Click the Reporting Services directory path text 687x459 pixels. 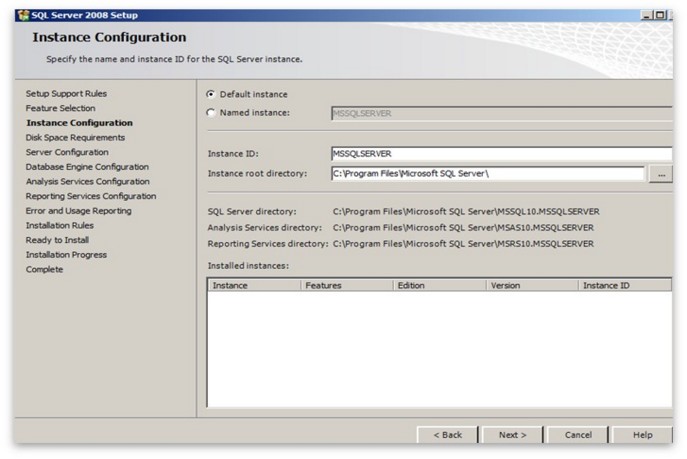[x=463, y=244]
